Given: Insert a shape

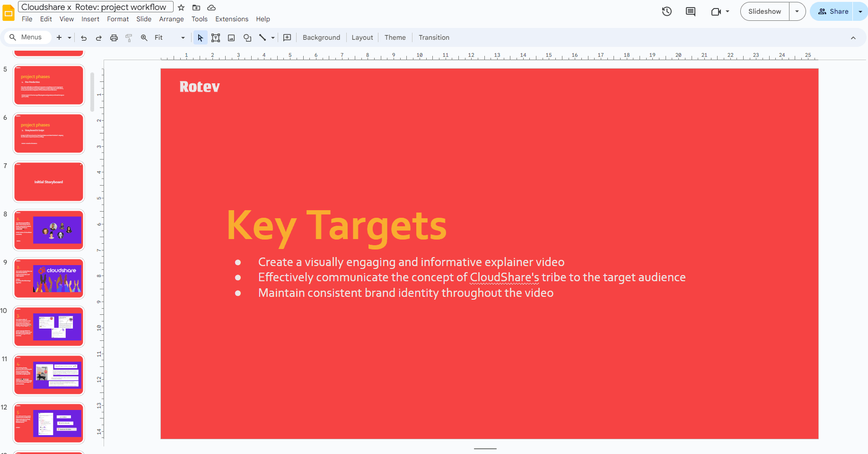Looking at the screenshot, I should coord(247,38).
